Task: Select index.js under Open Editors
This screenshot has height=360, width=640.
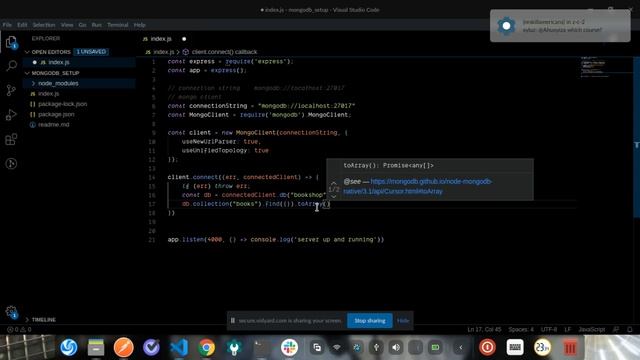Action: pos(59,62)
